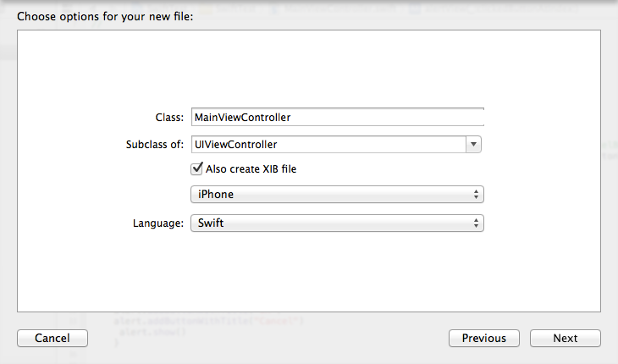The height and width of the screenshot is (364, 618).
Task: Click the Class name text field
Action: pos(338,117)
